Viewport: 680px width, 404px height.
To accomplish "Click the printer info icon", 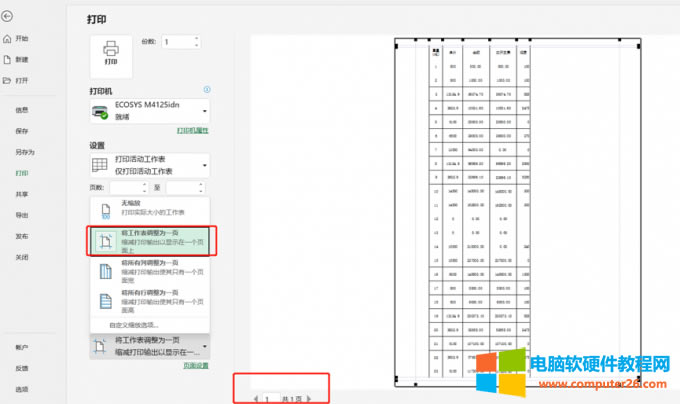I will [x=207, y=89].
